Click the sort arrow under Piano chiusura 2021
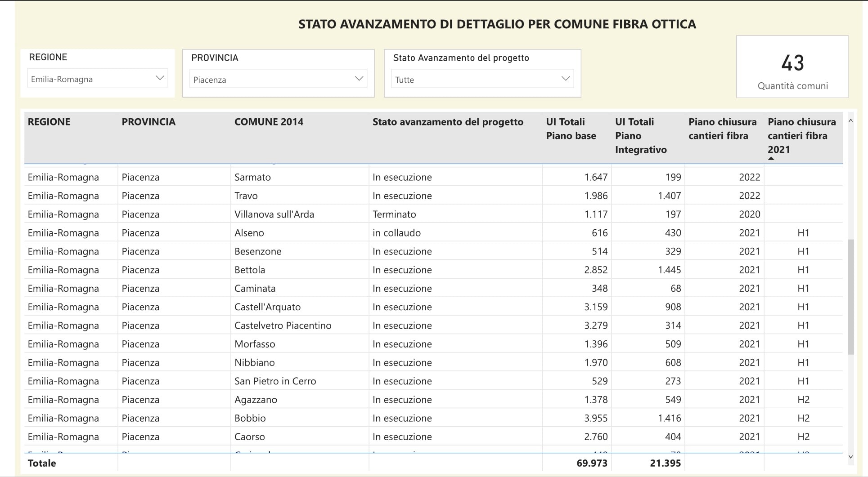The height and width of the screenshot is (477, 868). pos(771,159)
